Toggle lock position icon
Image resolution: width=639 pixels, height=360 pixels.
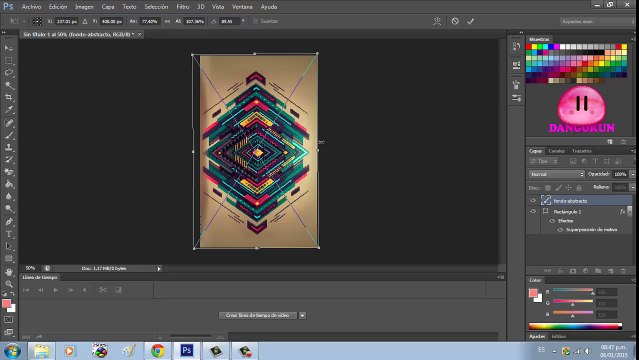click(x=568, y=188)
